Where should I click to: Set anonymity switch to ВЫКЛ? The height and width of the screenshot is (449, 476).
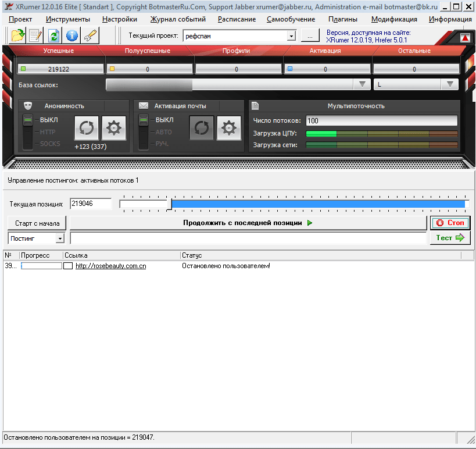coord(49,120)
